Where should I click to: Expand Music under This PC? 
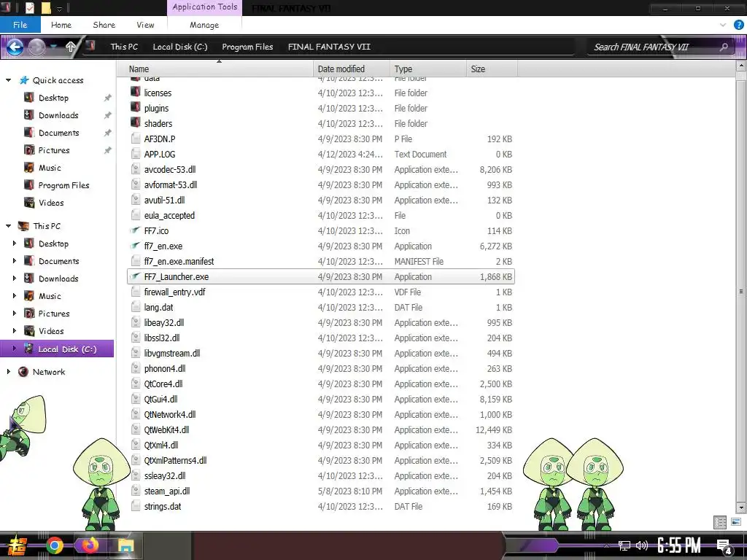15,296
